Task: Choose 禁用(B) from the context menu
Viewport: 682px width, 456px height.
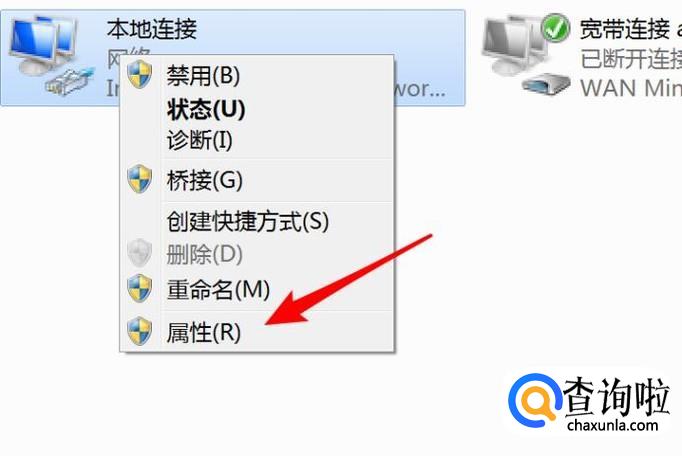Action: pyautogui.click(x=257, y=75)
